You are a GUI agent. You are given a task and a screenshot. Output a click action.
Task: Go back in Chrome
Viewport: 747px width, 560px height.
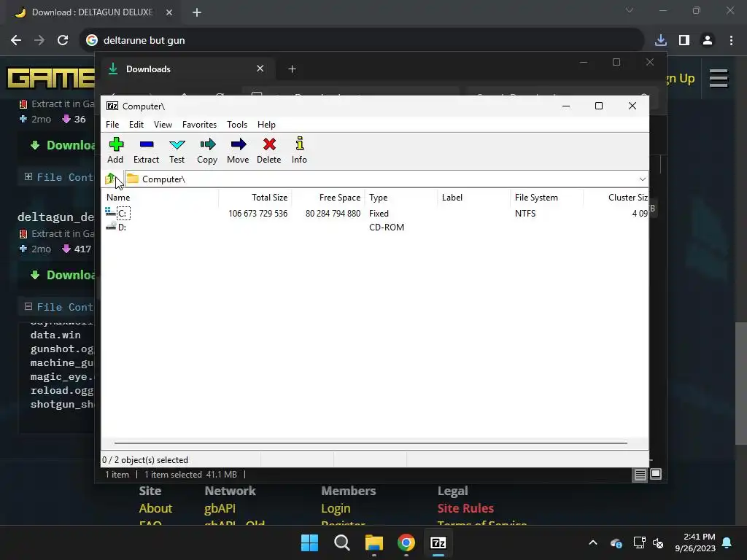click(x=16, y=41)
